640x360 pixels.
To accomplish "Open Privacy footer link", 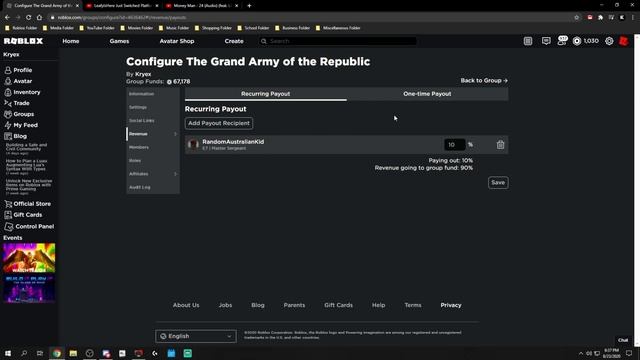I will coord(451,305).
